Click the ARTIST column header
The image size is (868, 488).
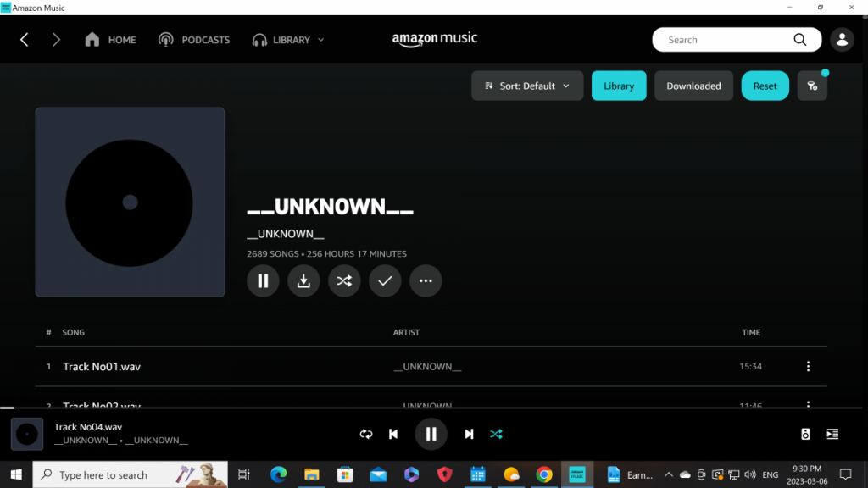tap(406, 332)
